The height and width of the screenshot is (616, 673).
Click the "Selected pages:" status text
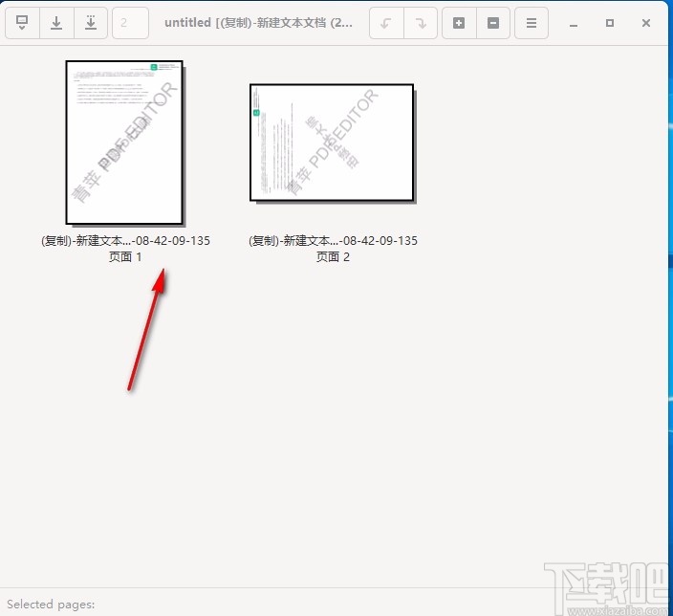(x=51, y=605)
